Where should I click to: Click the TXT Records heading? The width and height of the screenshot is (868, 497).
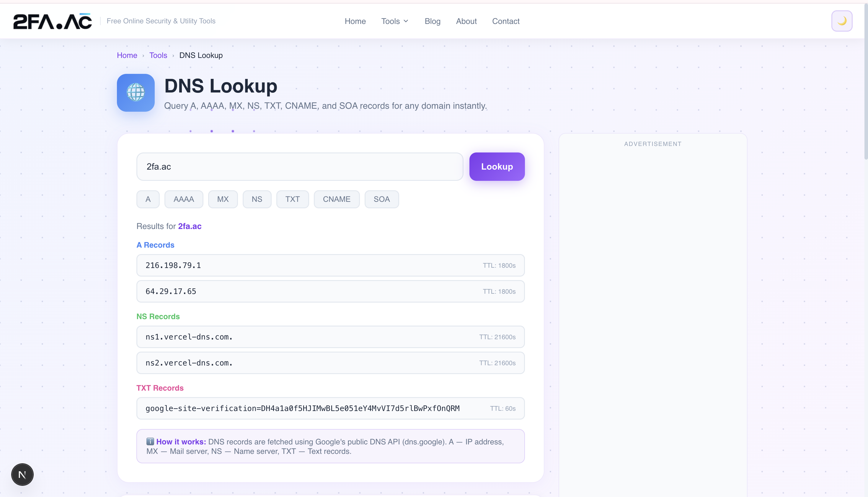tap(160, 388)
